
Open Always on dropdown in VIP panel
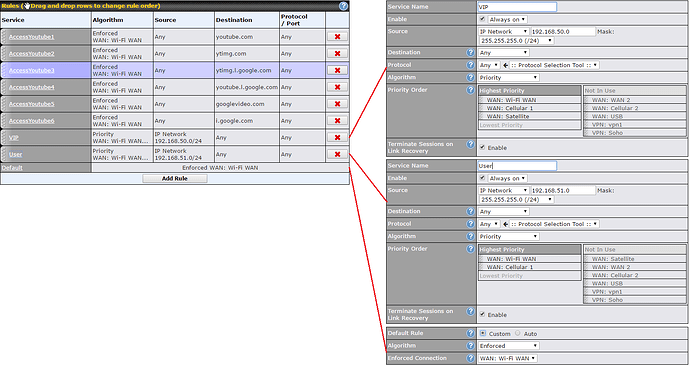(507, 19)
